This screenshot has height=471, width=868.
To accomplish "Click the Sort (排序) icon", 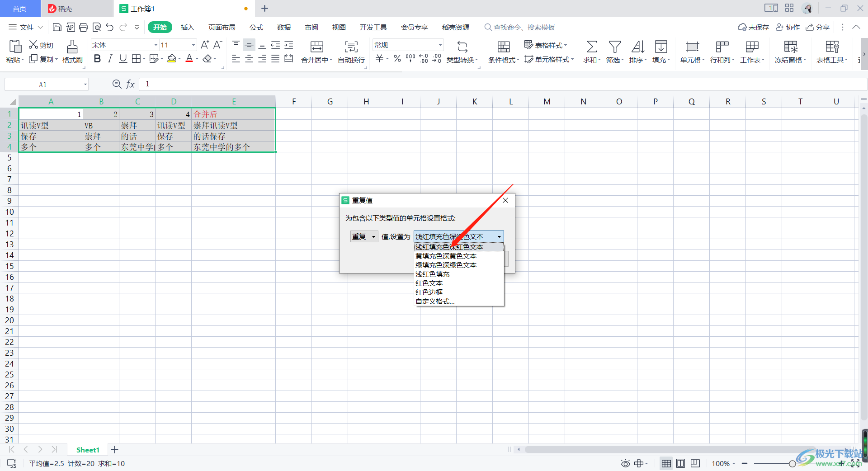I will [638, 47].
